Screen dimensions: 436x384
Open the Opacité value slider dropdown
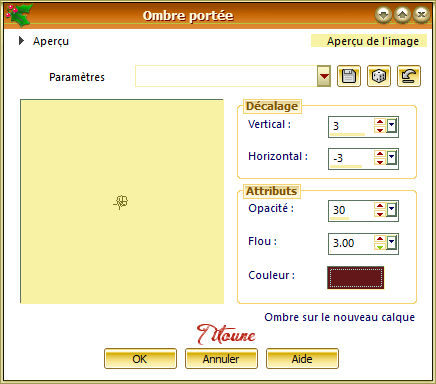click(391, 210)
